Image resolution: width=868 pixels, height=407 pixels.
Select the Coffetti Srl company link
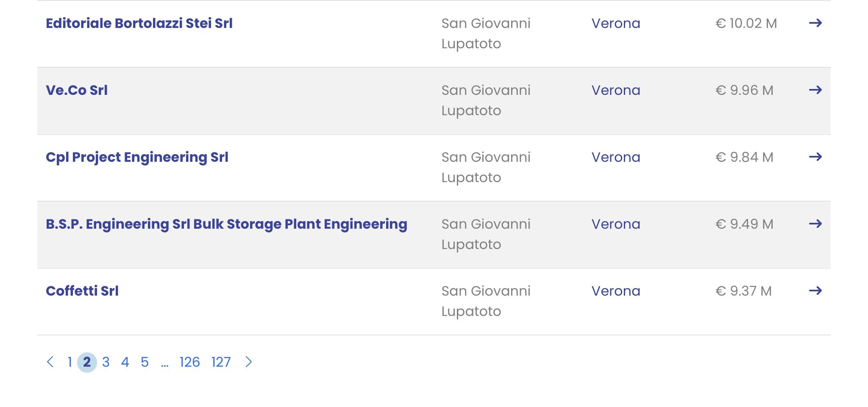pyautogui.click(x=82, y=291)
